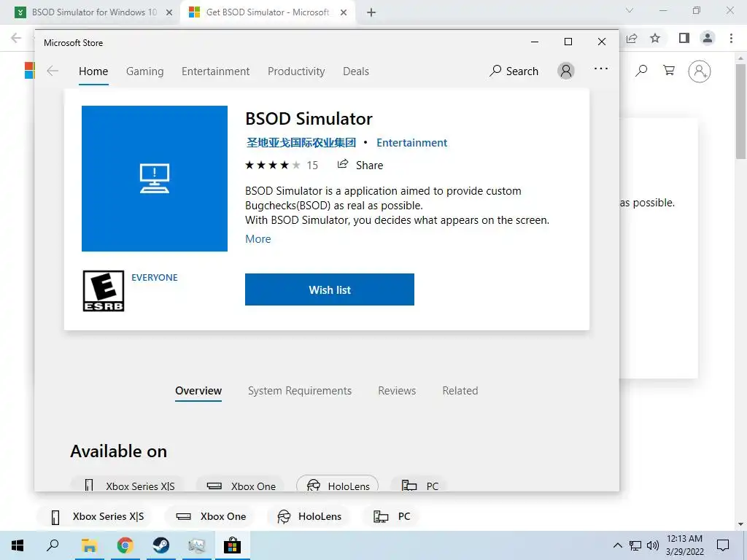The height and width of the screenshot is (560, 747).
Task: Select the Gaming tab
Action: pos(145,71)
